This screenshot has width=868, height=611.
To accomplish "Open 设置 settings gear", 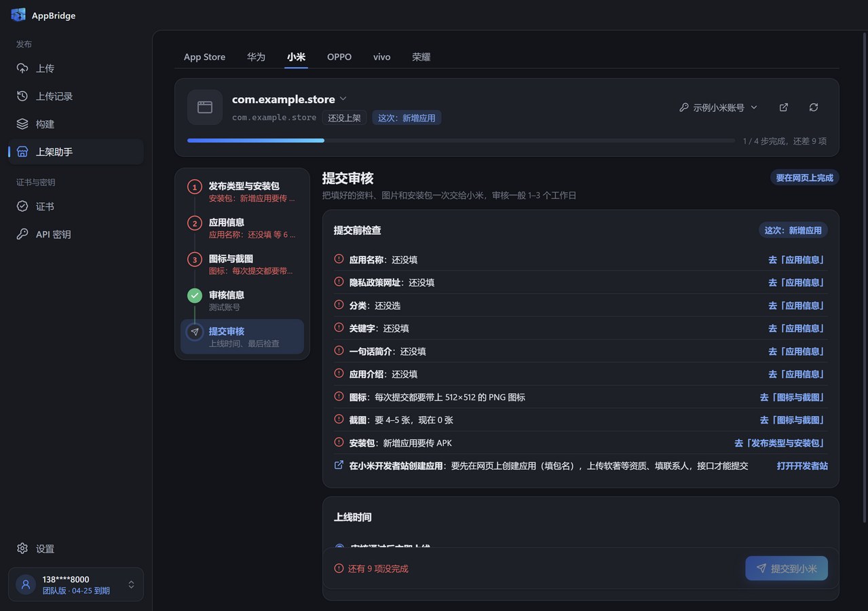I will click(22, 549).
